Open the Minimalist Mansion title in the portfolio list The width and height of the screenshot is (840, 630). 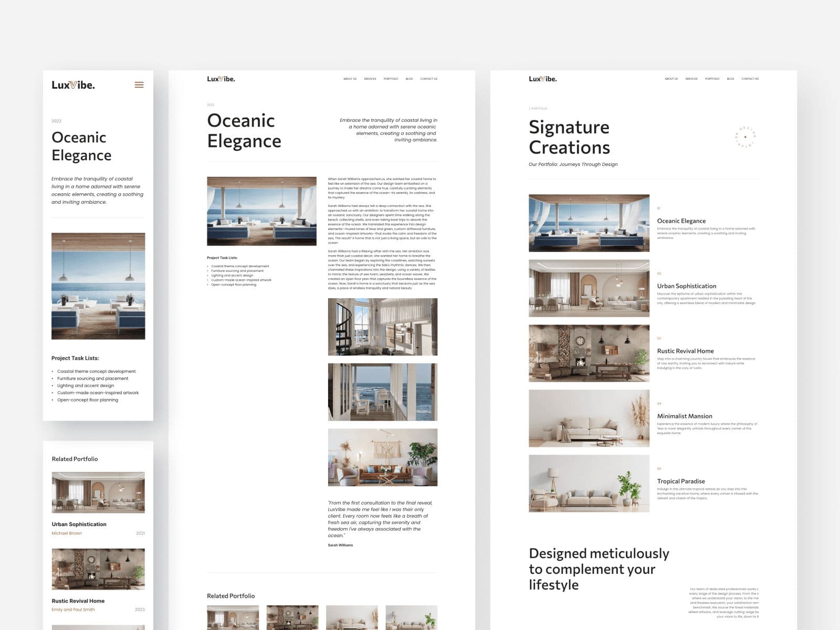685,416
